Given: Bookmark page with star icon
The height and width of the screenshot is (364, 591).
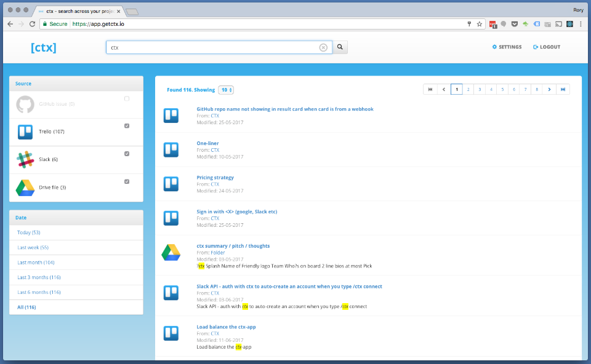Looking at the screenshot, I should click(480, 24).
